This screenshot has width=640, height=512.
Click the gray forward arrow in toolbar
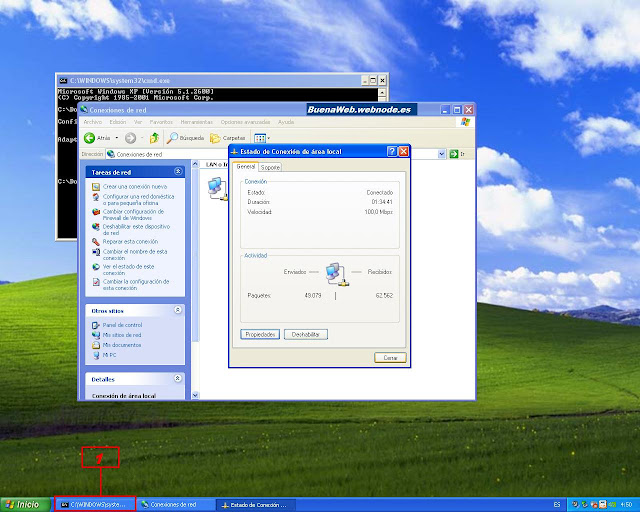pos(130,138)
